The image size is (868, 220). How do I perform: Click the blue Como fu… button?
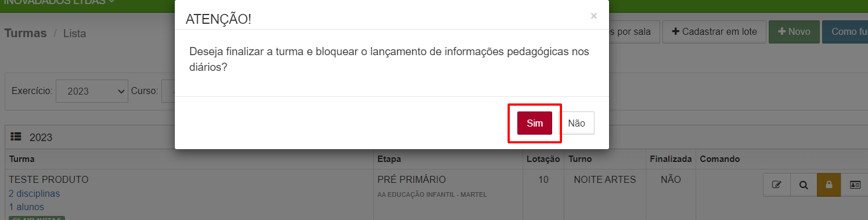(845, 32)
